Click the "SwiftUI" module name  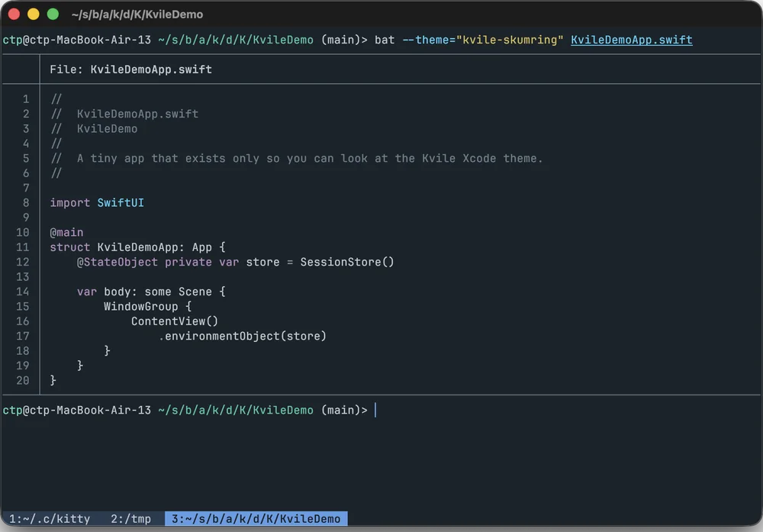[x=121, y=203]
